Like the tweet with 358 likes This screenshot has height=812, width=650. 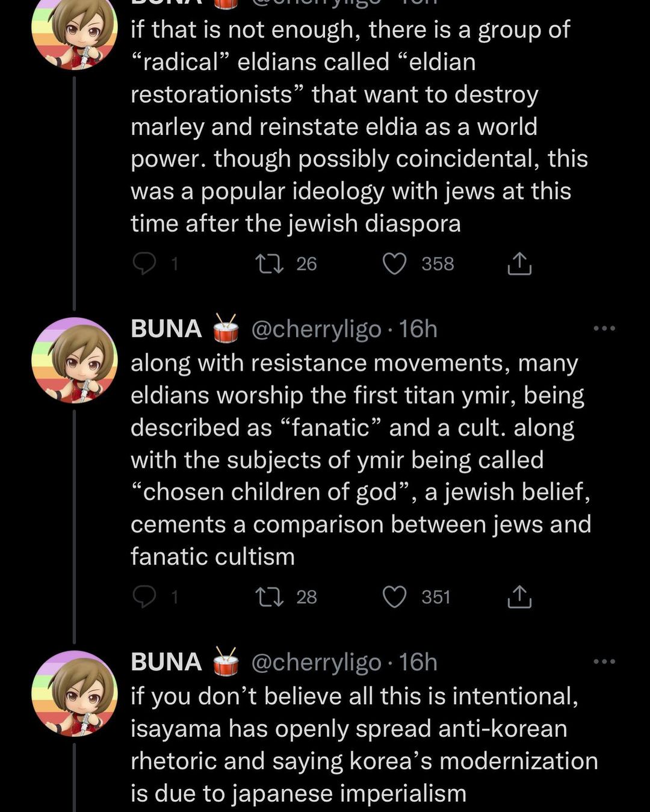395,264
